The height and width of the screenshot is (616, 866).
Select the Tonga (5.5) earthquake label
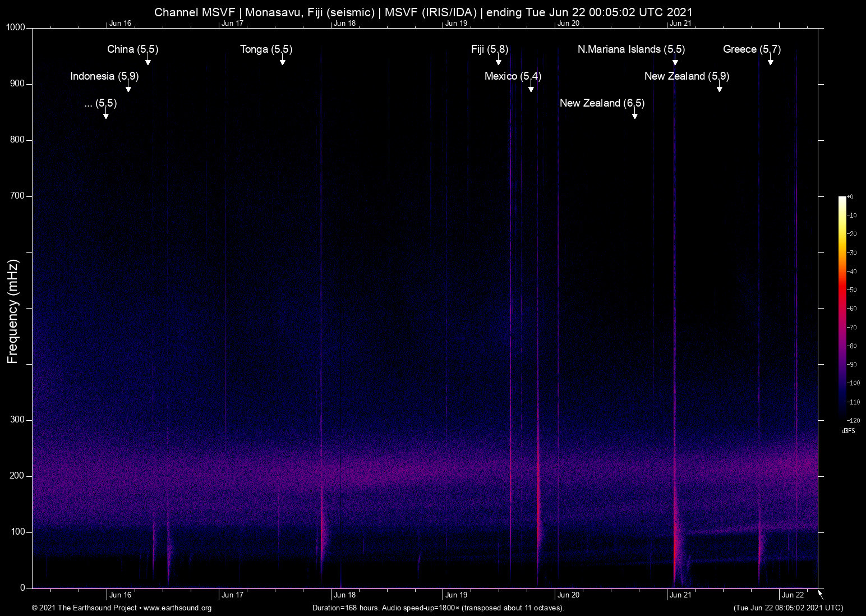pyautogui.click(x=266, y=49)
